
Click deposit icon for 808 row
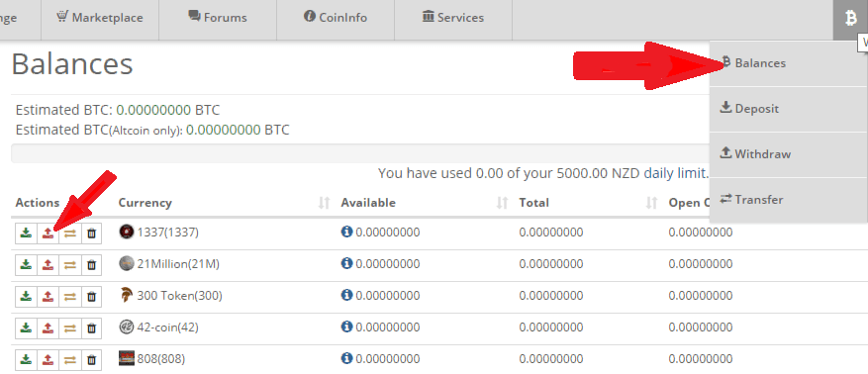click(x=26, y=359)
